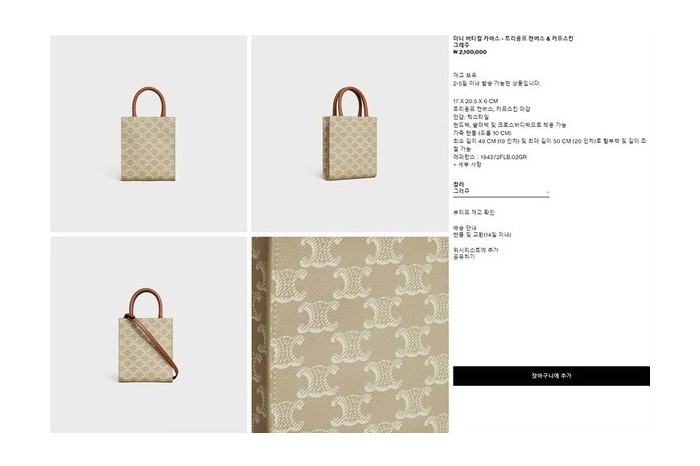Click the small arrow of the color selector

pyautogui.click(x=547, y=192)
